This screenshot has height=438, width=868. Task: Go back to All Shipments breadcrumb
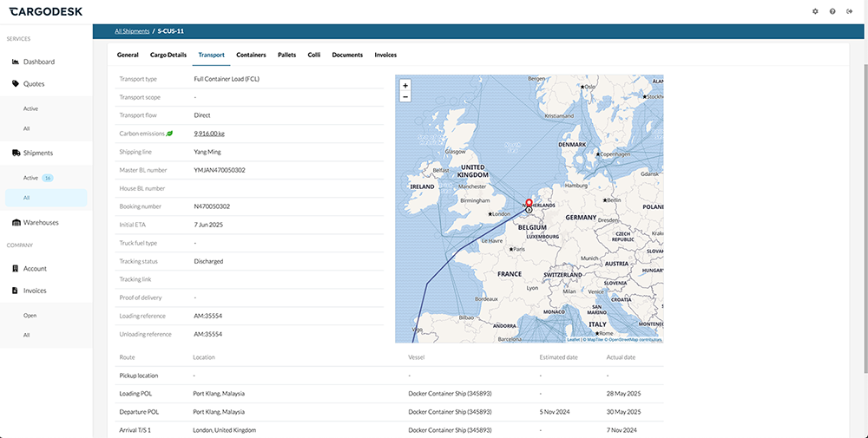pos(132,31)
